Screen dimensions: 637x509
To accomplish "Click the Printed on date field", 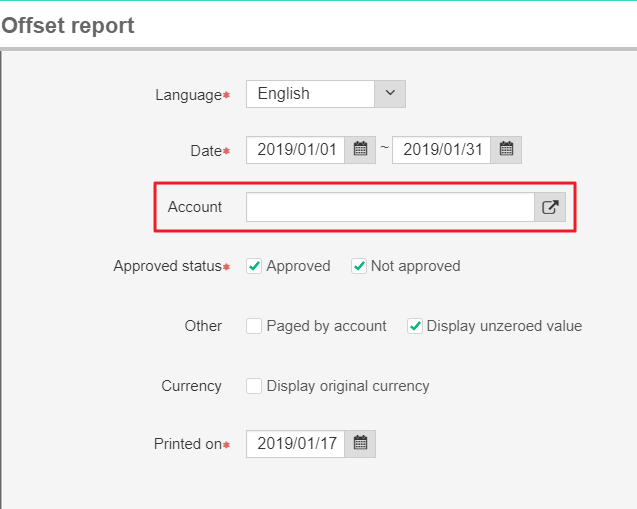I will click(x=296, y=443).
